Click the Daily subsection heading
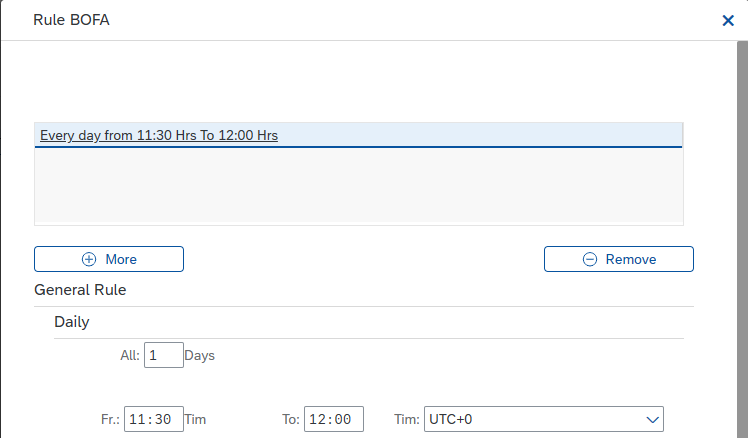748x438 pixels. 72,322
